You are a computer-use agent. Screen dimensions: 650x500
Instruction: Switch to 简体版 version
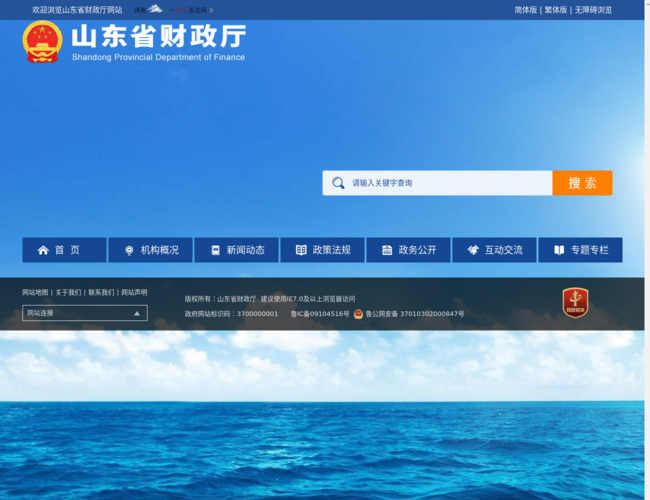(526, 10)
